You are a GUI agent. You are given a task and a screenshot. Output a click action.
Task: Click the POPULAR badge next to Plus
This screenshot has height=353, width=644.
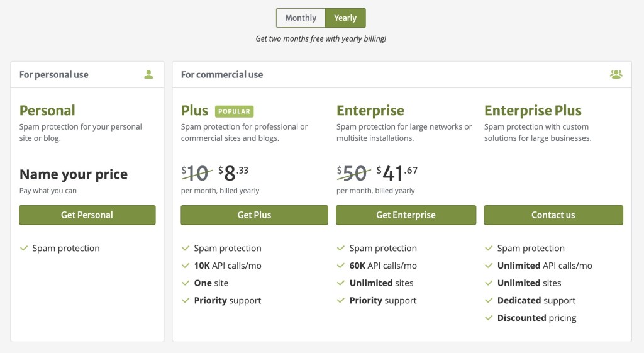pyautogui.click(x=235, y=111)
